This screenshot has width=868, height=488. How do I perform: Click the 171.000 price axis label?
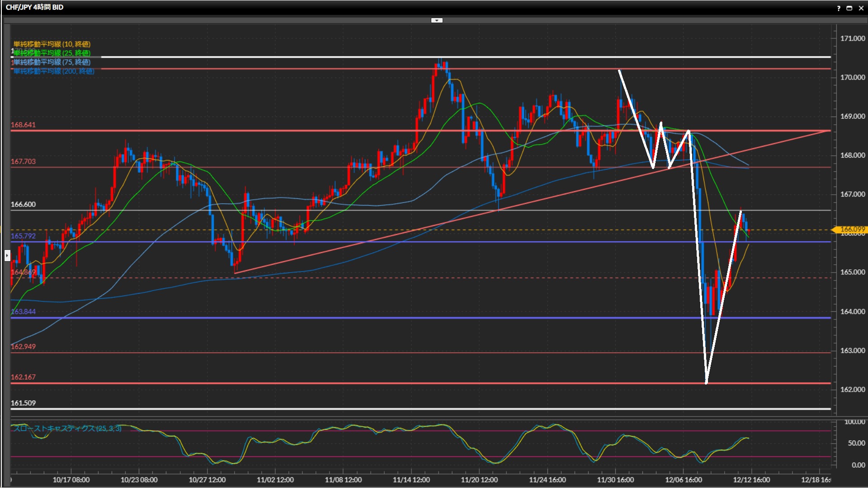tap(852, 38)
